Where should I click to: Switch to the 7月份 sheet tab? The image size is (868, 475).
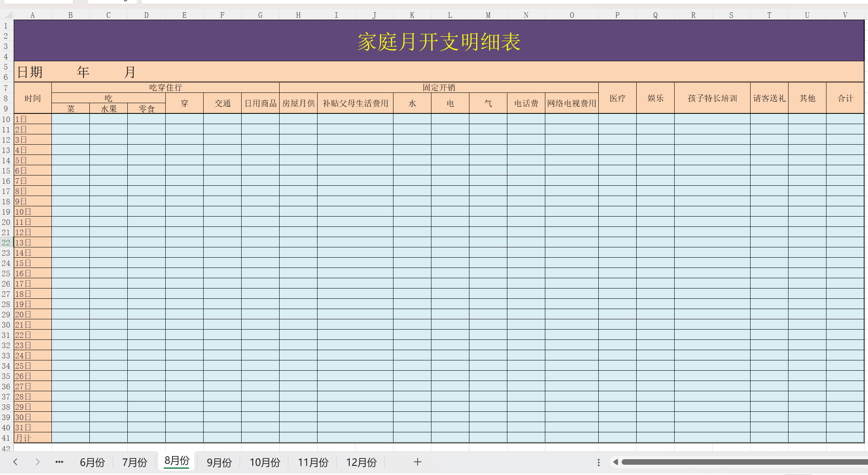tap(134, 462)
